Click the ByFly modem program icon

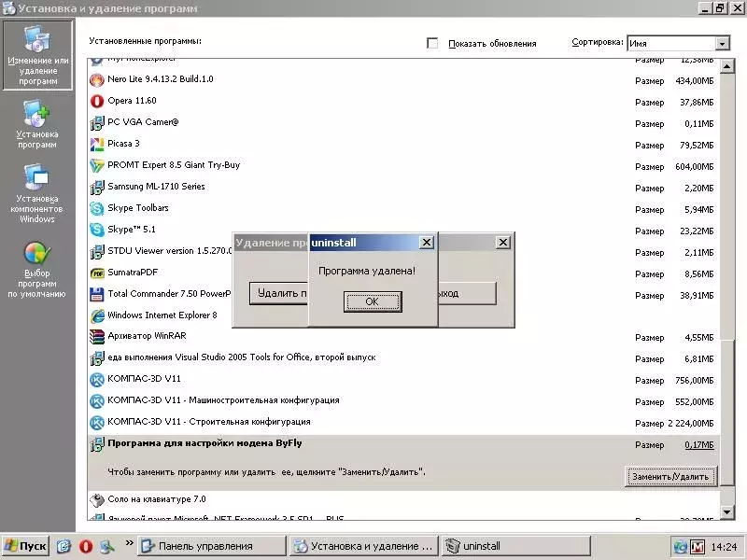click(97, 444)
